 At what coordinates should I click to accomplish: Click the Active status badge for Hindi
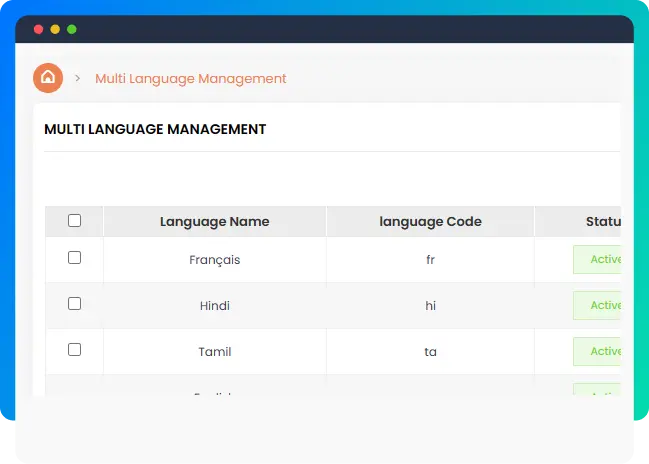(x=604, y=306)
